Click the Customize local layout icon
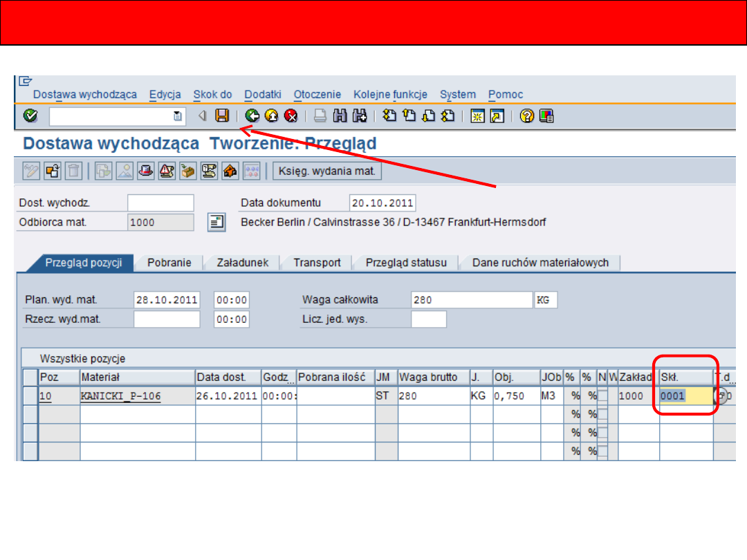Image resolution: width=747 pixels, height=560 pixels. click(x=546, y=116)
